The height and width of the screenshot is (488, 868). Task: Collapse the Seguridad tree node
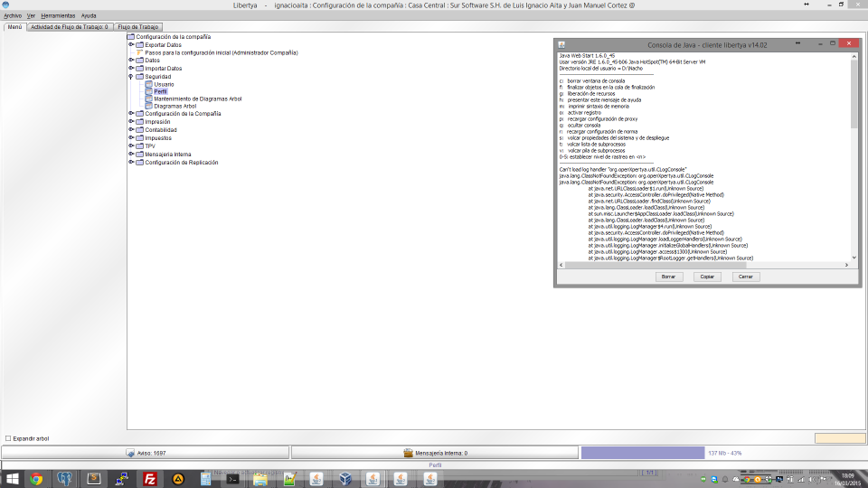click(131, 77)
